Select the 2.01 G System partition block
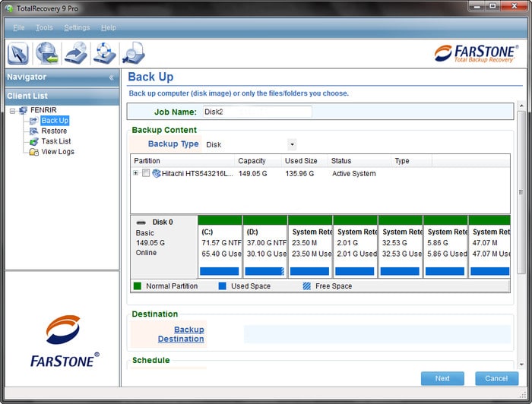Image resolution: width=532 pixels, height=404 pixels. pyautogui.click(x=355, y=247)
